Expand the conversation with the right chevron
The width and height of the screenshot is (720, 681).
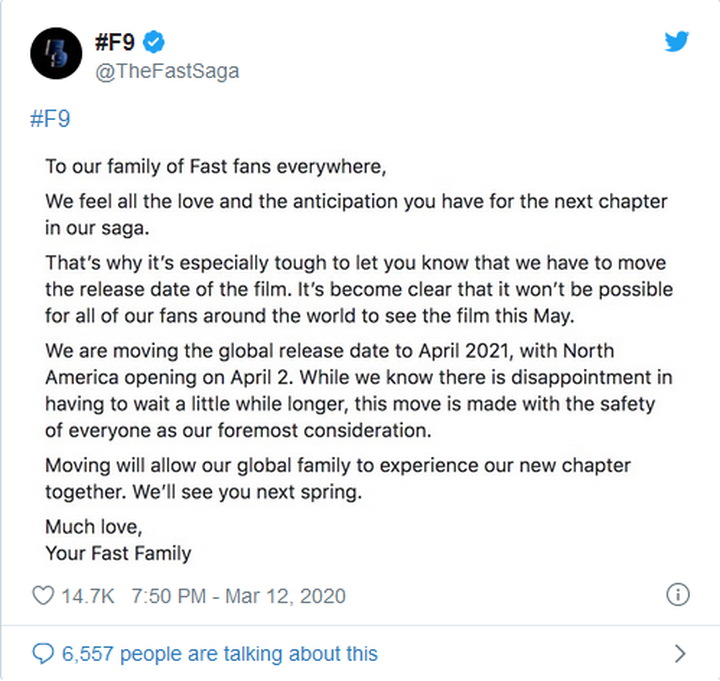680,654
